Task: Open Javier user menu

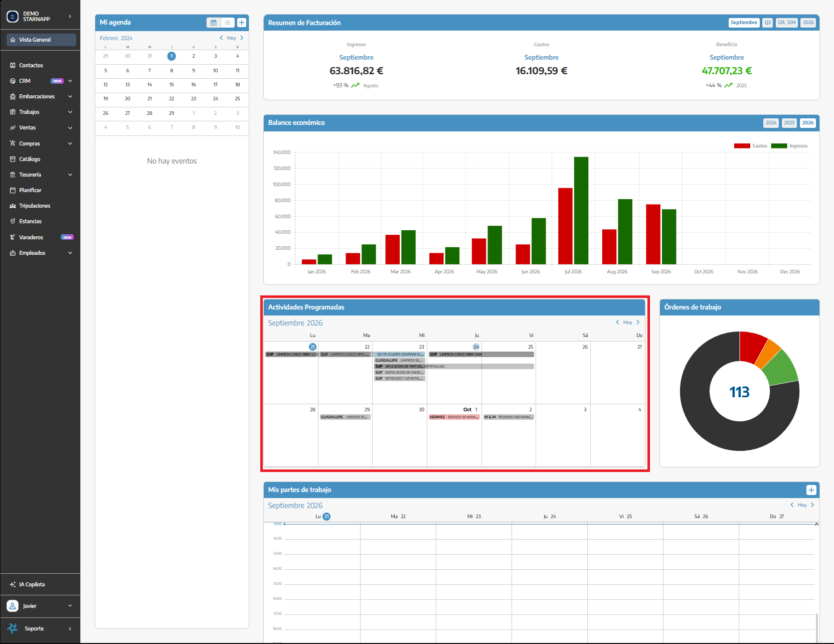Action: pyautogui.click(x=40, y=606)
